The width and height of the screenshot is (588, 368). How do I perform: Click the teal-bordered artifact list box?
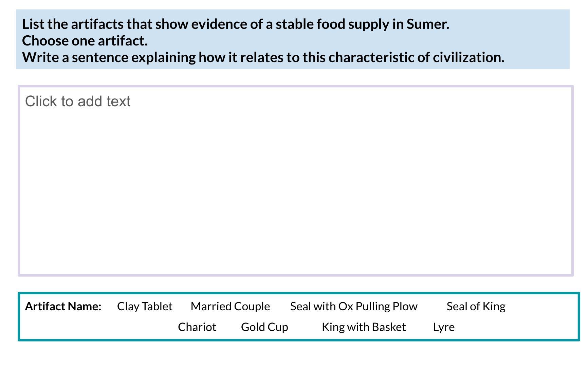pyautogui.click(x=299, y=316)
